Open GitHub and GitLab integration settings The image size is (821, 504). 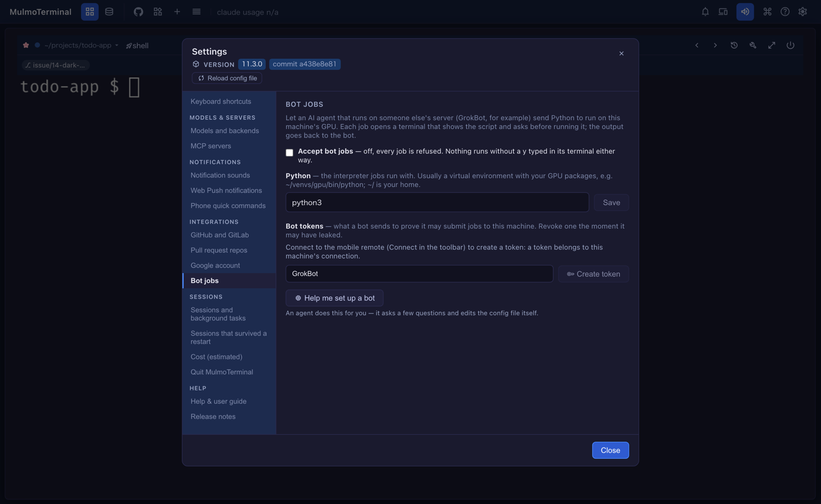pos(229,235)
